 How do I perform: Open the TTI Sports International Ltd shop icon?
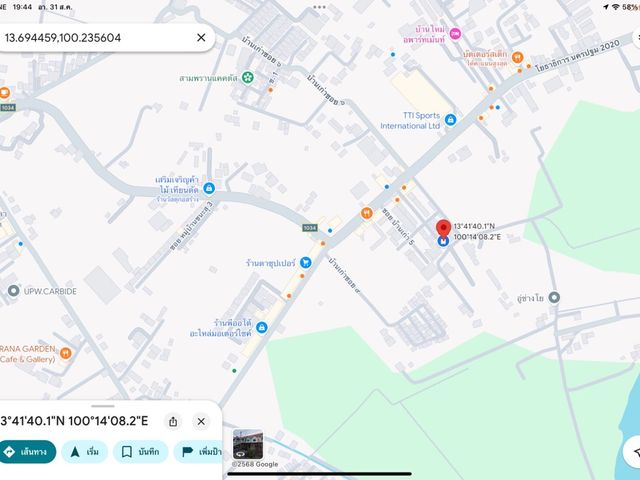pyautogui.click(x=450, y=120)
